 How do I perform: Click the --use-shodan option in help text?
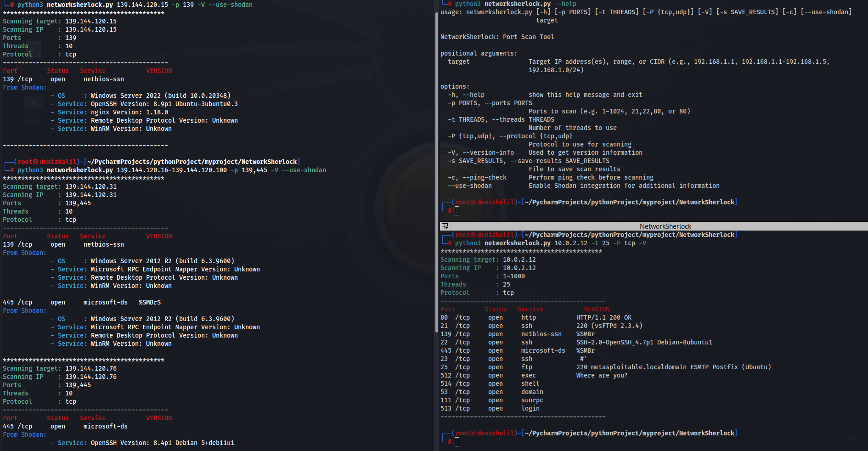click(473, 186)
